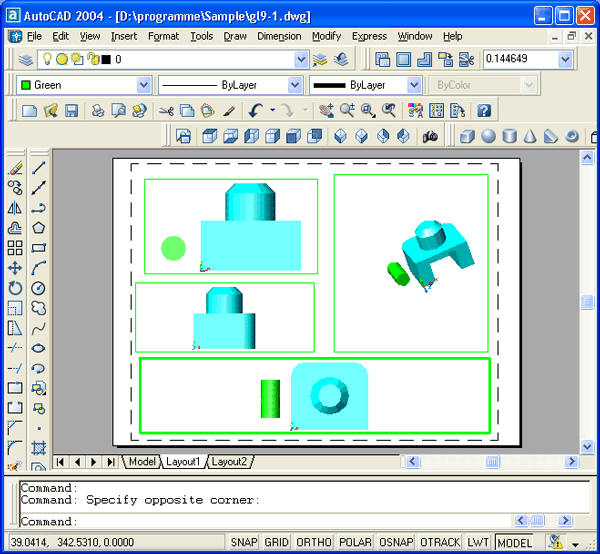The height and width of the screenshot is (554, 600).
Task: Switch to the Layout2 tab
Action: pos(229,462)
